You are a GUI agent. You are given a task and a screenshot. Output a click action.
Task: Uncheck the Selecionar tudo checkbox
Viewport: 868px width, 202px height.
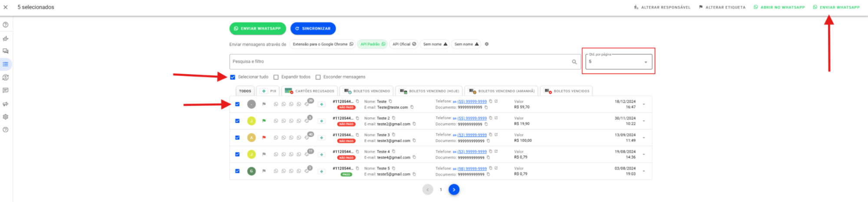coord(233,77)
